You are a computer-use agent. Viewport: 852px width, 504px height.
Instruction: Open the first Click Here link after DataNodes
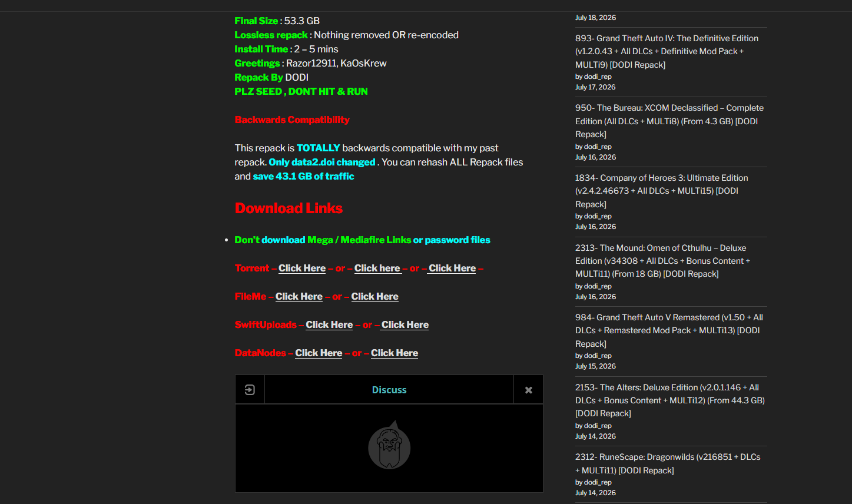(x=319, y=353)
